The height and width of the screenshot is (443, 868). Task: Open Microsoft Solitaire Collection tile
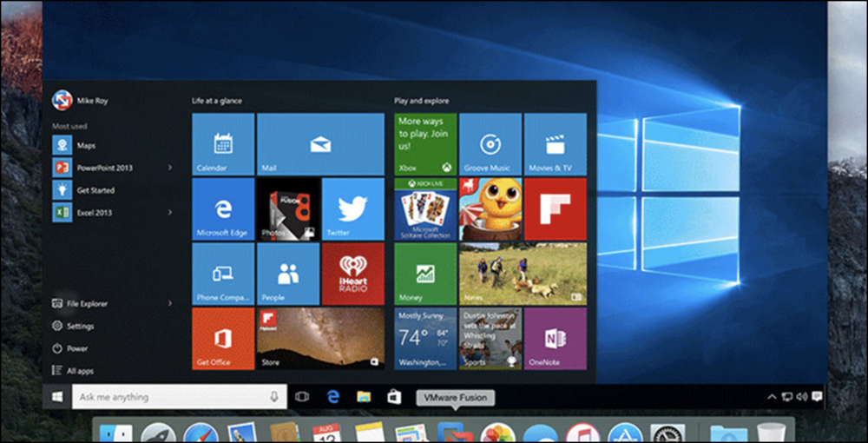coord(425,208)
